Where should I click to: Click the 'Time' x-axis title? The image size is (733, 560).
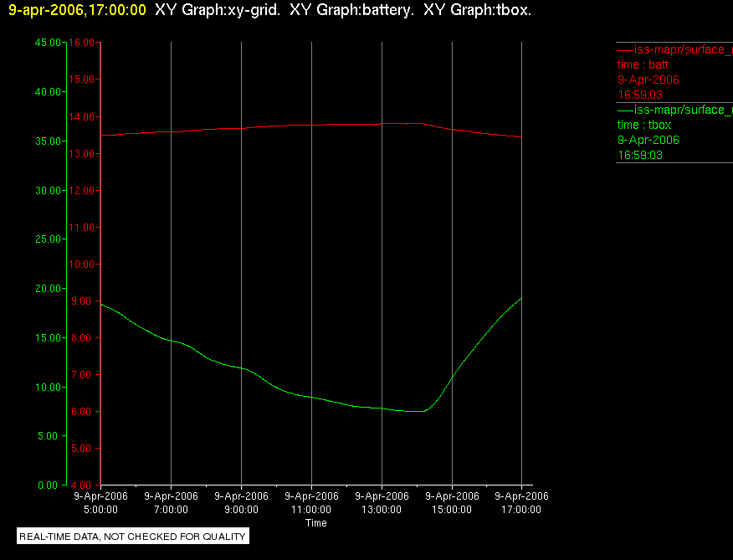pos(316,523)
